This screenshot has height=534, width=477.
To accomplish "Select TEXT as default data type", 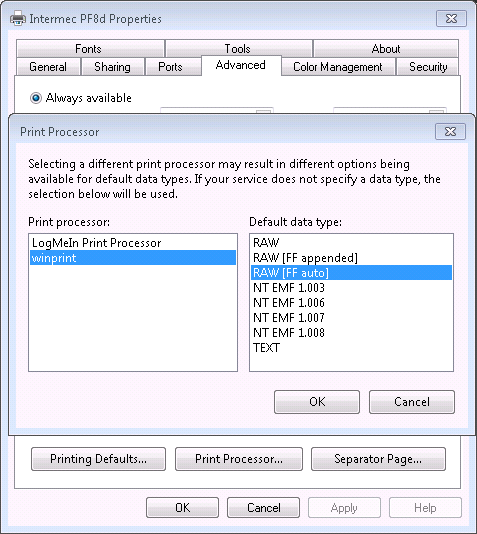I will coord(351,348).
